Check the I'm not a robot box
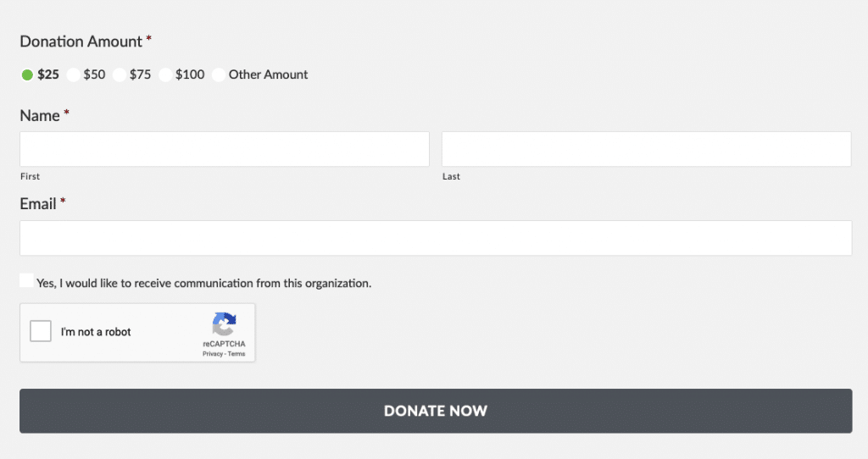This screenshot has height=459, width=868. pos(41,331)
